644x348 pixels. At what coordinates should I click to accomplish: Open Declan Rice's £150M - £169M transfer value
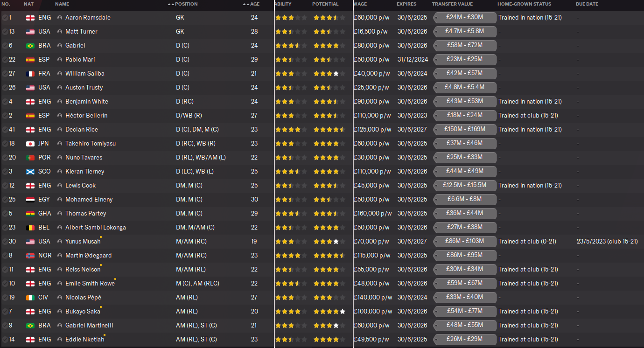(464, 130)
